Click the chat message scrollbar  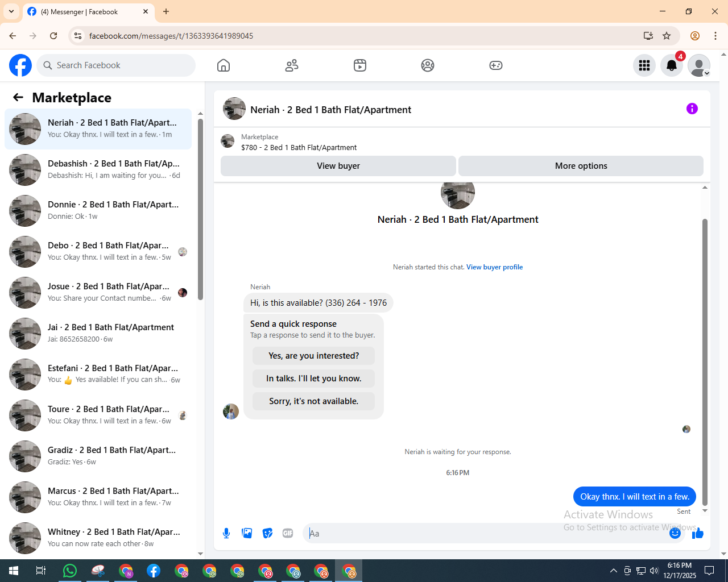705,362
